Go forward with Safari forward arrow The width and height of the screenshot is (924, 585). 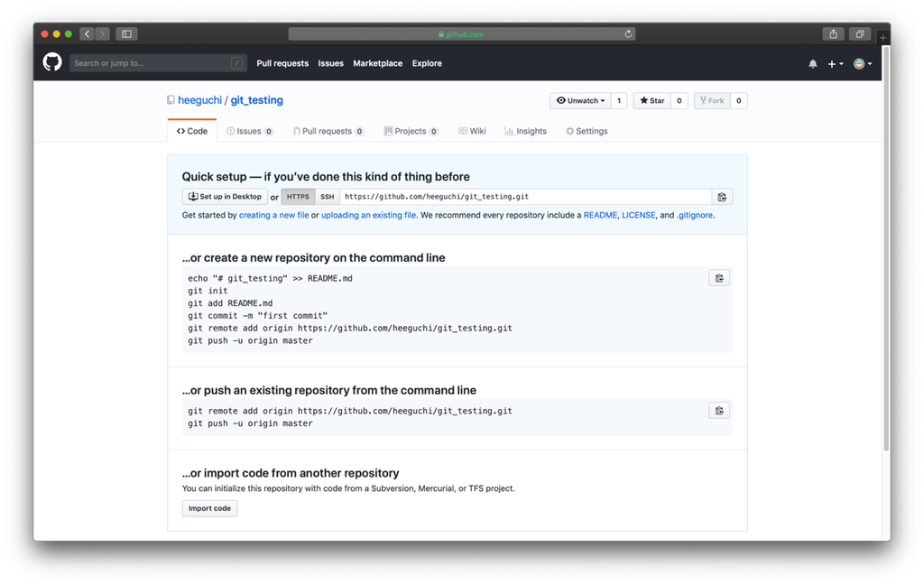click(102, 34)
